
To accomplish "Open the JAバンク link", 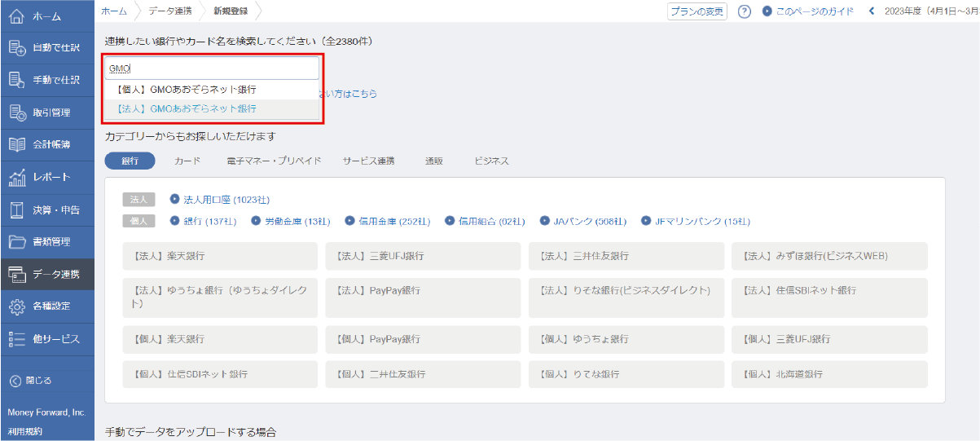I will (x=583, y=221).
